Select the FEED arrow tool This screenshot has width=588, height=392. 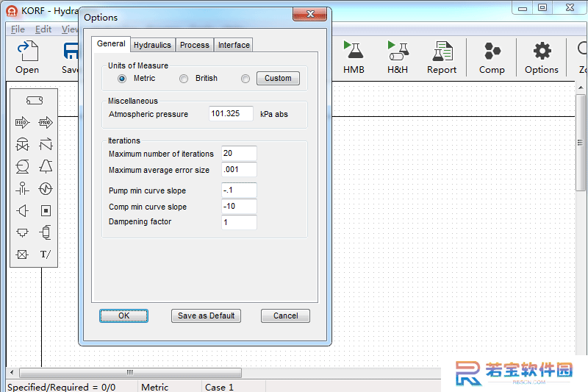click(x=23, y=122)
